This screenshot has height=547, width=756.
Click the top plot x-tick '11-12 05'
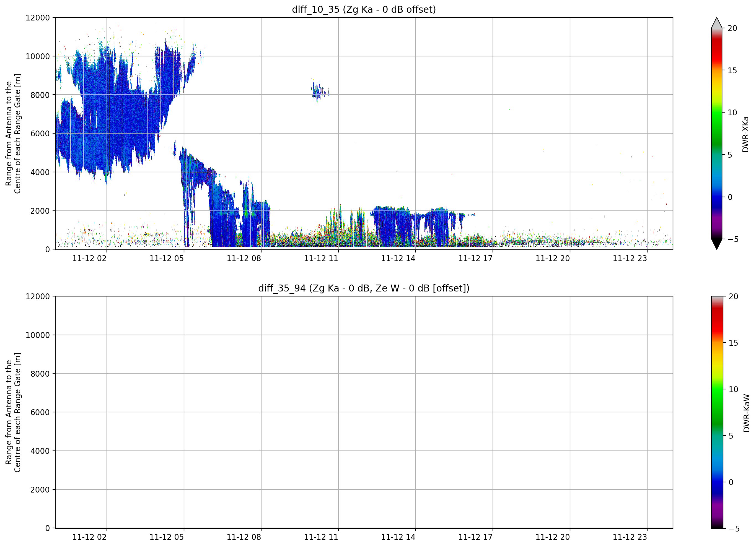click(x=167, y=259)
